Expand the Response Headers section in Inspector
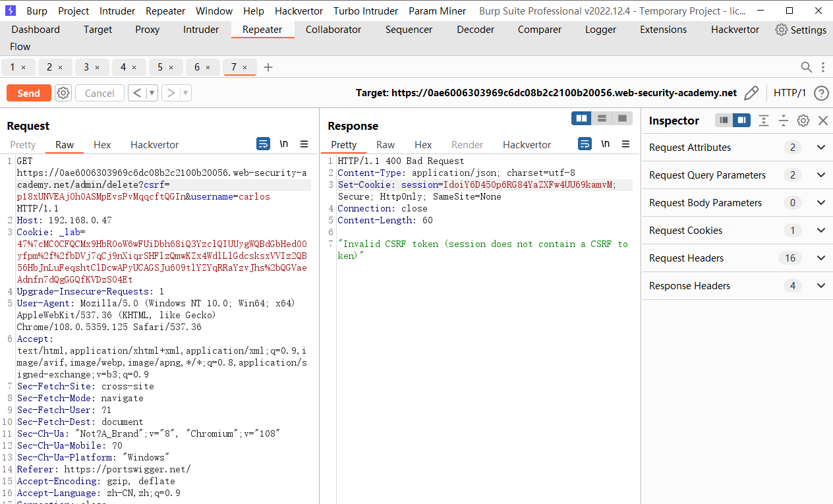833x504 pixels. 821,285
